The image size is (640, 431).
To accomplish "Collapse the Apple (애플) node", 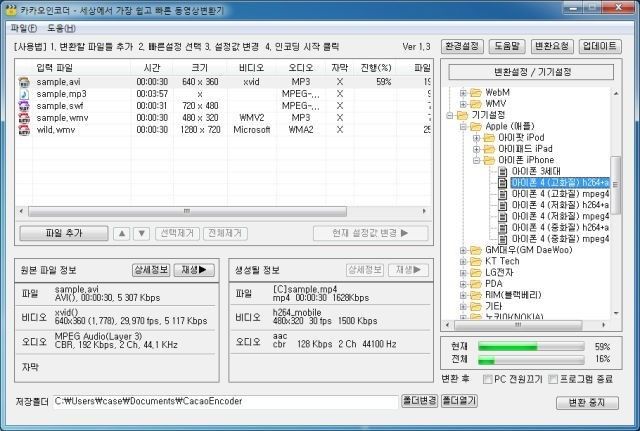I will [x=463, y=127].
